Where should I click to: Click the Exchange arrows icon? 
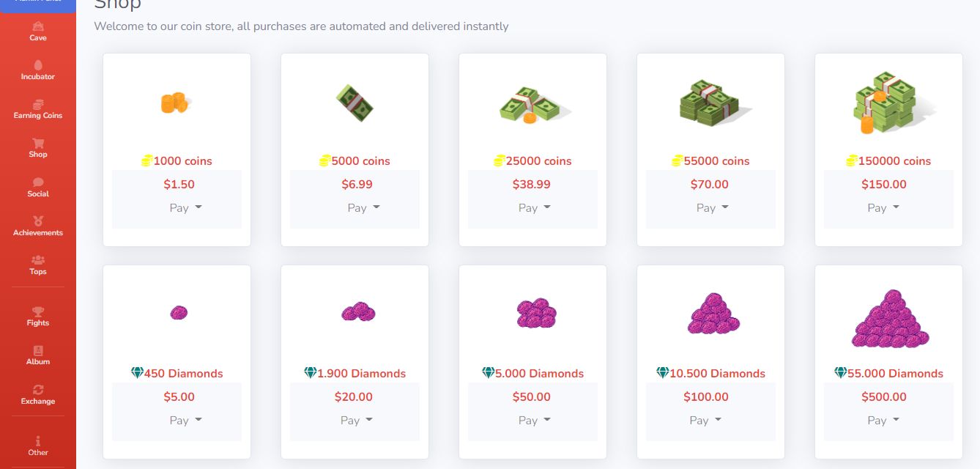click(38, 390)
